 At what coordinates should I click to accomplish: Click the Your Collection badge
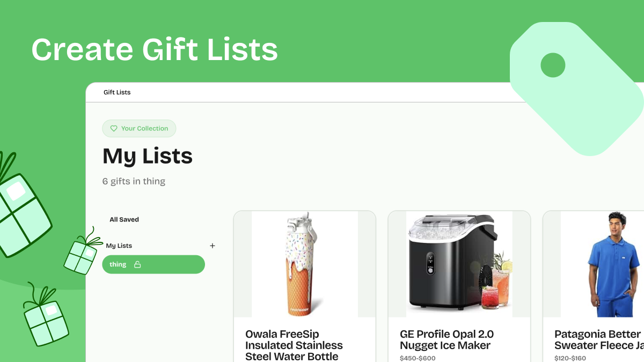pos(139,128)
